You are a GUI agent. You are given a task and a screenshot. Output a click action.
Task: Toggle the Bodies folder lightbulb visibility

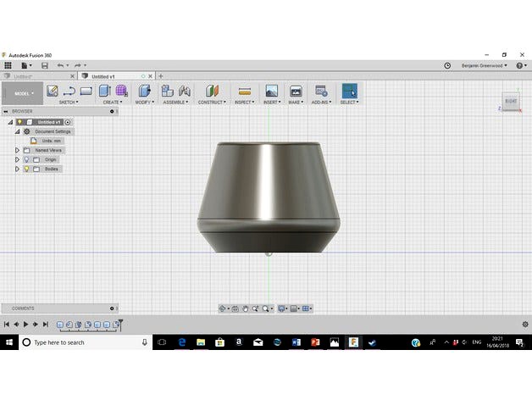click(x=26, y=169)
